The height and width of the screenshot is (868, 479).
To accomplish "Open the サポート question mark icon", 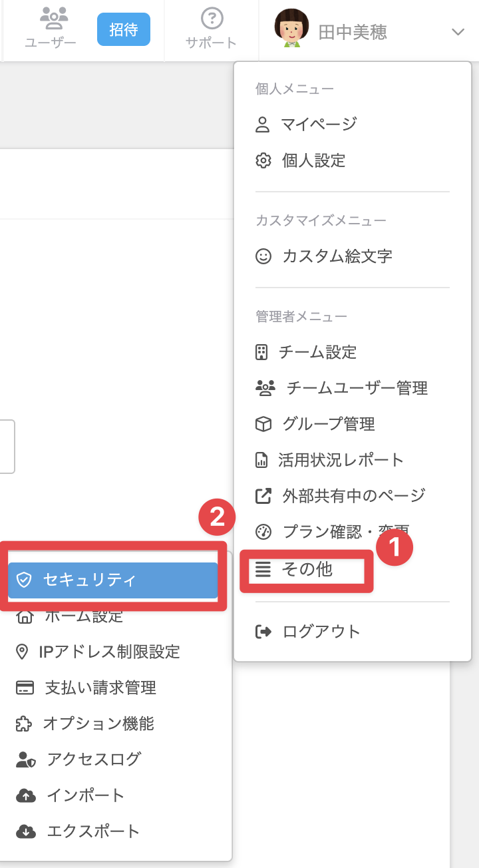I will (x=211, y=19).
